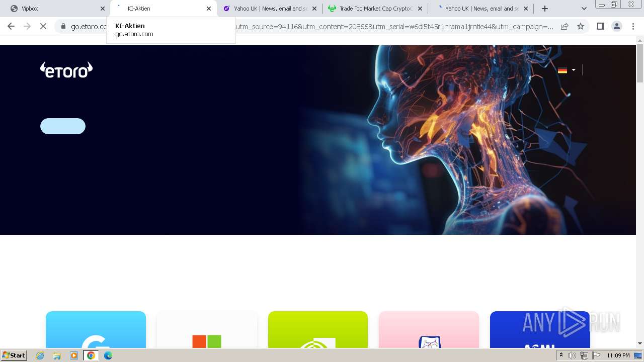Click the scrollbar up arrow

640,40
